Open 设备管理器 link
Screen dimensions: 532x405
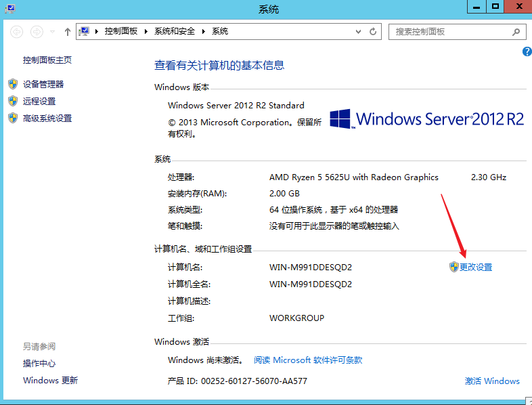point(43,84)
